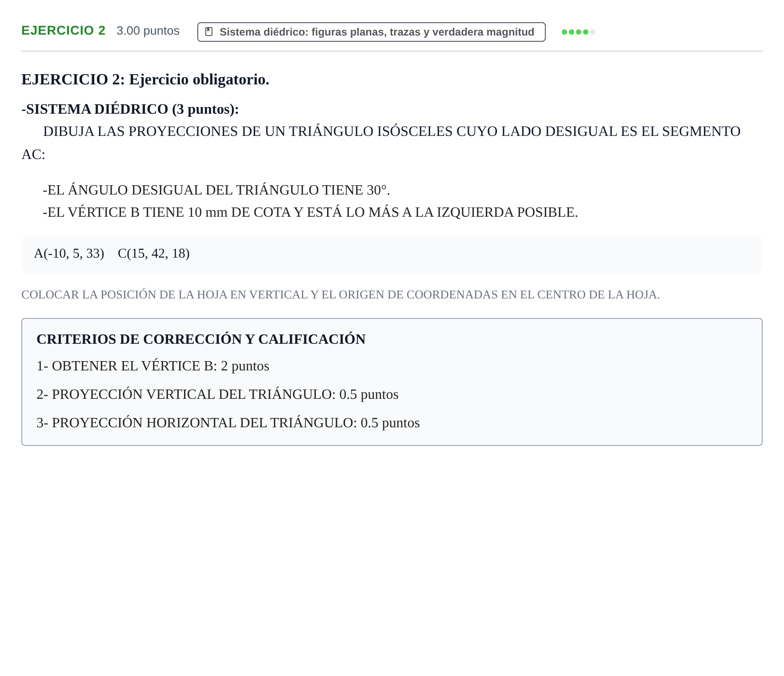Image resolution: width=784 pixels, height=676 pixels.
Task: Click the -SISTEMA DIÉDRICO (3 puntos): subtitle
Action: pos(130,109)
